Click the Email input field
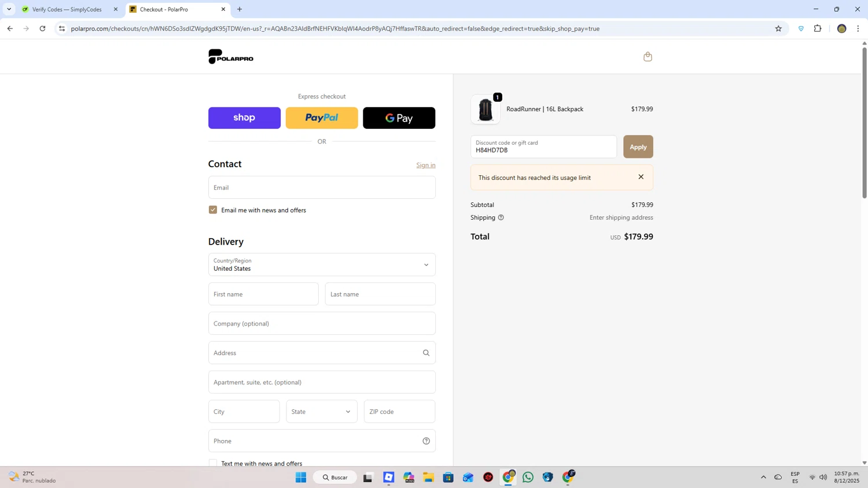 [x=322, y=187]
